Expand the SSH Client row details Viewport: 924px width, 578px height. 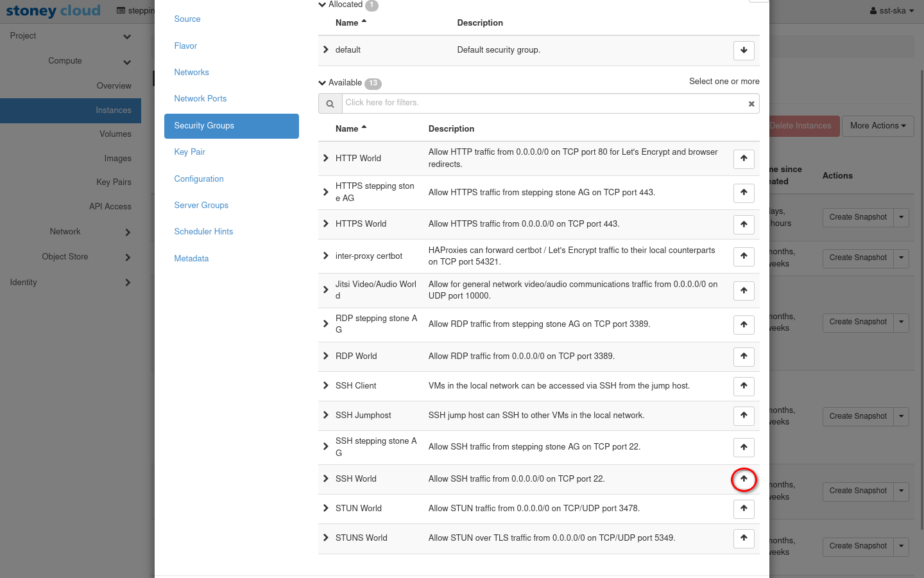(326, 385)
